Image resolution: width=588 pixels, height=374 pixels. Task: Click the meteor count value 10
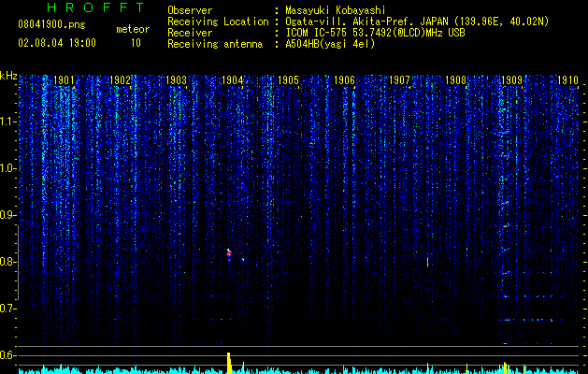pos(136,43)
